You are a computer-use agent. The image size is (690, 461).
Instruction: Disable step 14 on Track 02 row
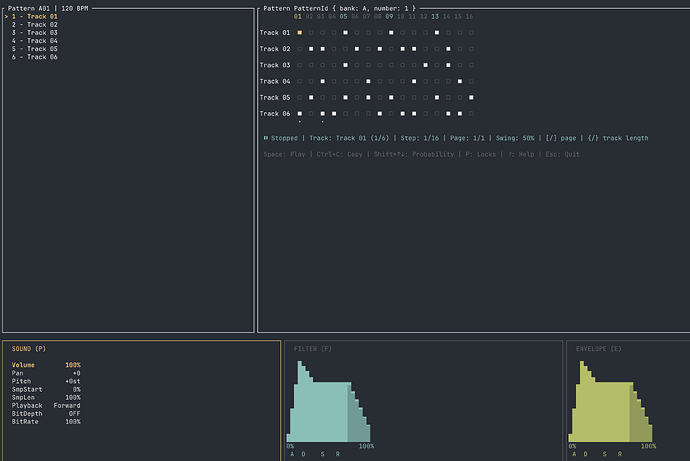coord(448,49)
